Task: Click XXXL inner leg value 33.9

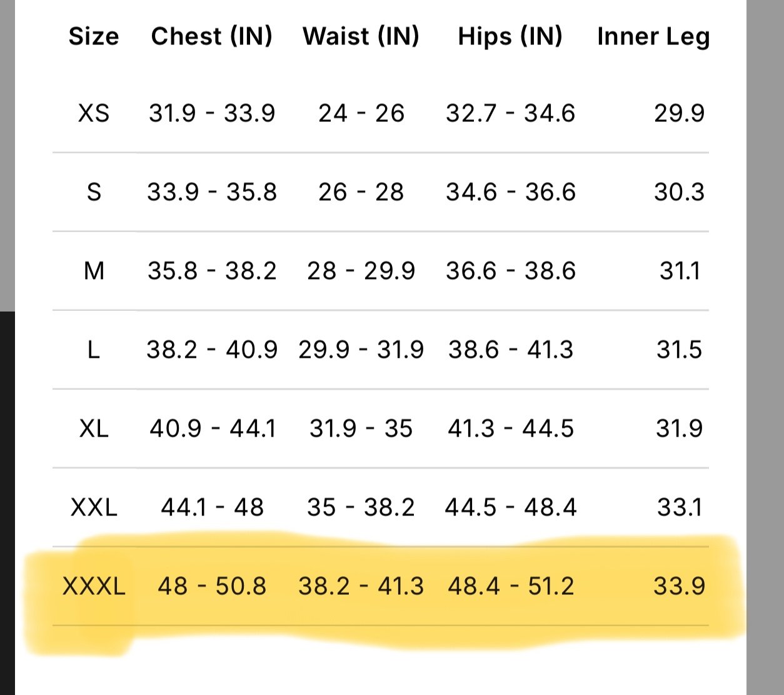Action: click(679, 586)
